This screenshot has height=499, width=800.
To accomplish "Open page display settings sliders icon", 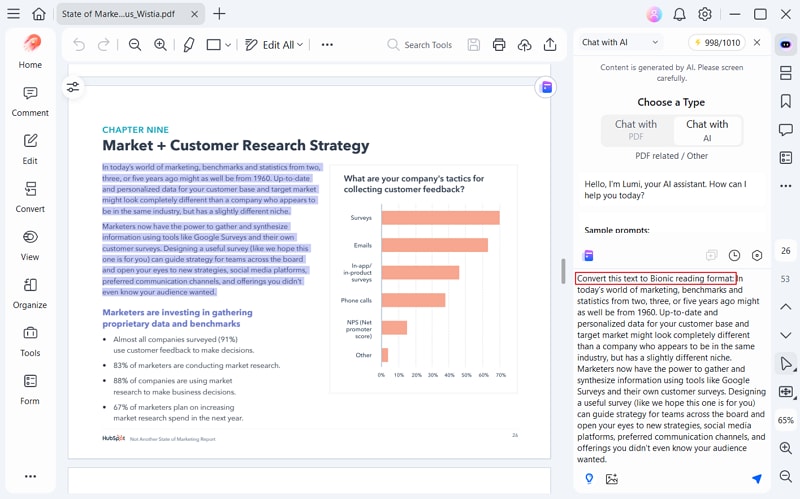I will 73,87.
